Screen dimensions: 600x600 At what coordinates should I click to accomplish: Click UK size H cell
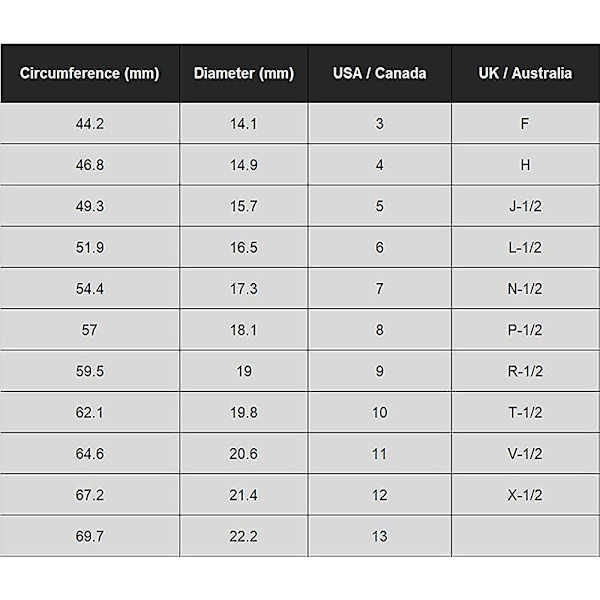pos(525,165)
